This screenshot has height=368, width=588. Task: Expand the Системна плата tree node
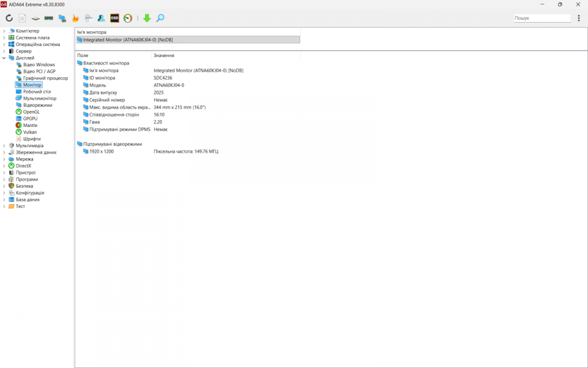4,37
